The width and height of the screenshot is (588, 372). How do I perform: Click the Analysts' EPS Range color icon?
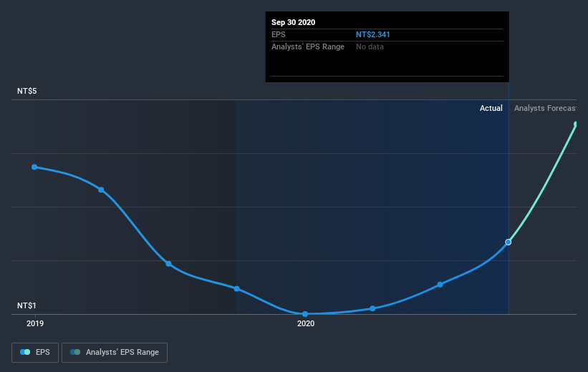coord(75,352)
